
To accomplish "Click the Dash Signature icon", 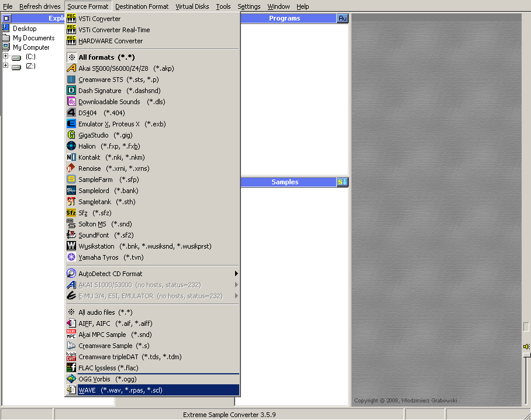I will point(71,91).
